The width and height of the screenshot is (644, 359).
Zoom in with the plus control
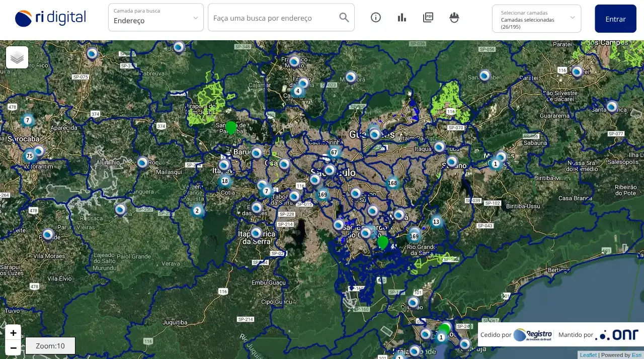pos(13,332)
